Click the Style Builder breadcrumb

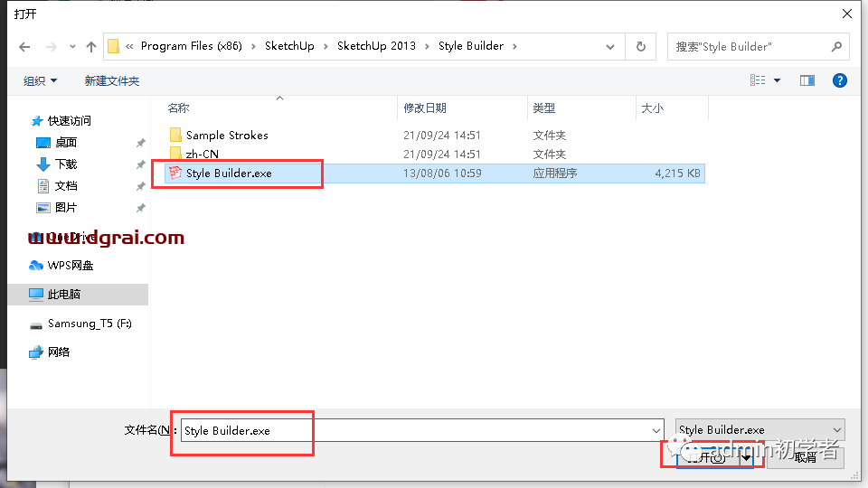coord(471,46)
